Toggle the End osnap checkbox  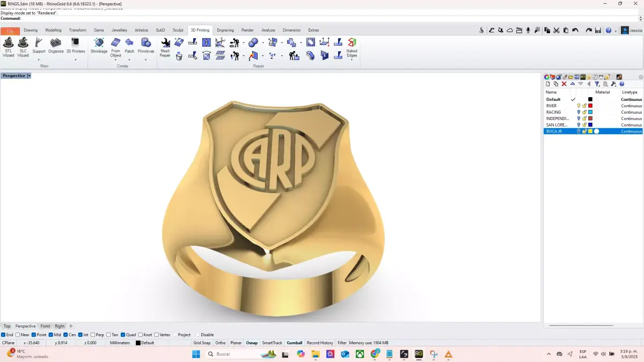click(3, 335)
